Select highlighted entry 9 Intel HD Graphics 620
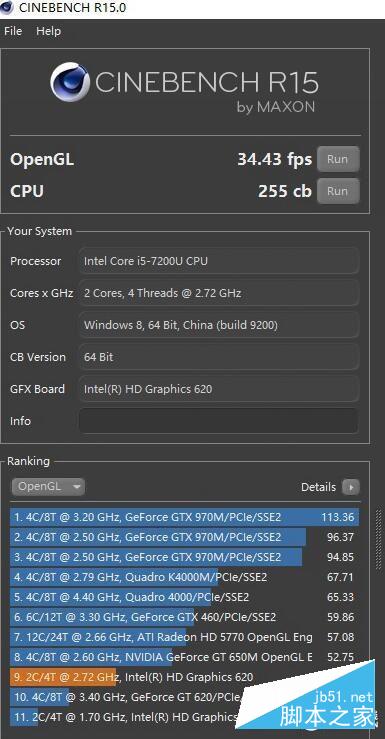Image resolution: width=385 pixels, height=739 pixels. coord(184,677)
